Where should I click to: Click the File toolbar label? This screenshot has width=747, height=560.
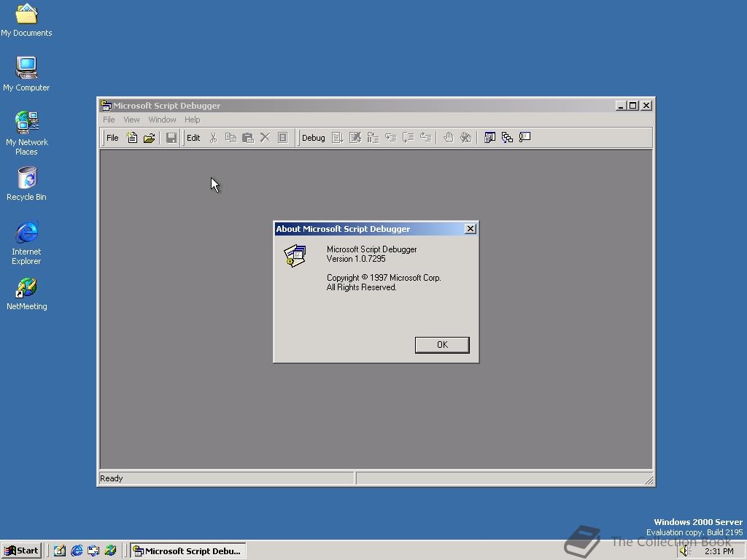tap(112, 138)
